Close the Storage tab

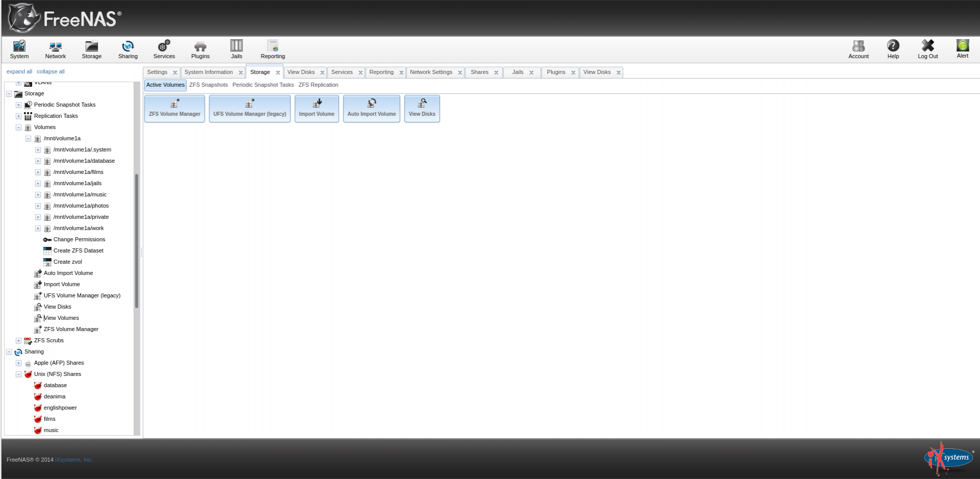coord(278,72)
